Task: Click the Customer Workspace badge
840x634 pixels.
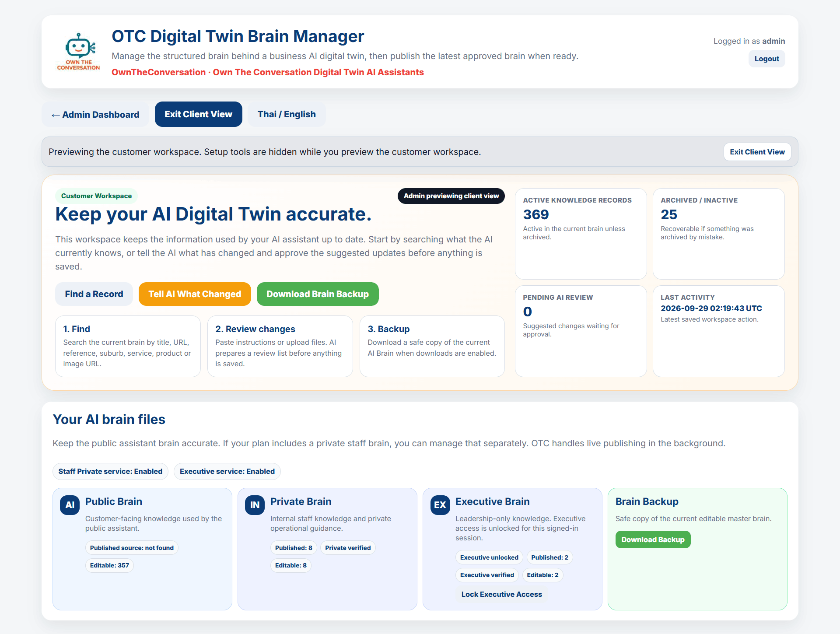Action: click(96, 196)
